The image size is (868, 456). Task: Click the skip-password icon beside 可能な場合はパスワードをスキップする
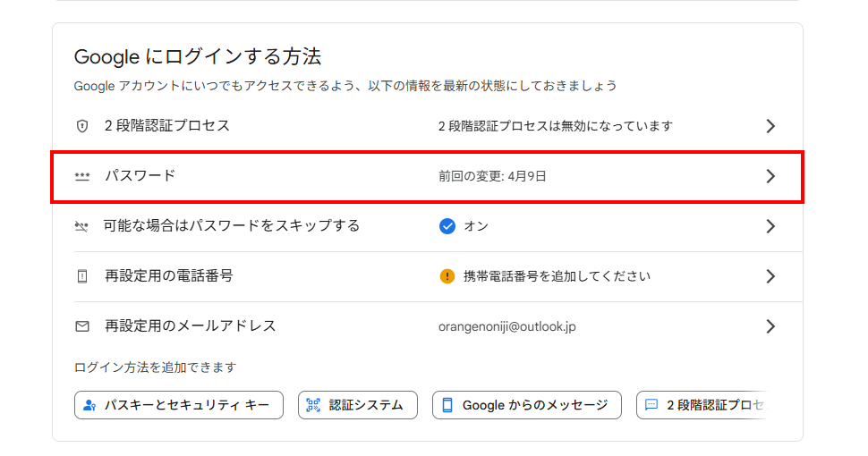tap(82, 226)
